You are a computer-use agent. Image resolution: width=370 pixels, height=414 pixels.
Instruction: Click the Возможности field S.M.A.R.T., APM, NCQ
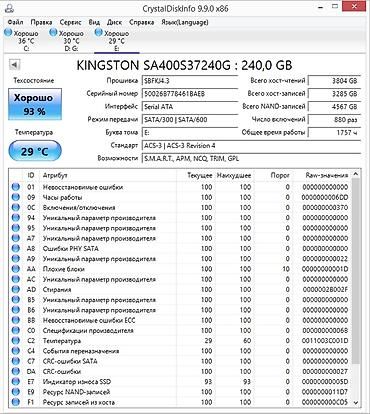pos(252,158)
